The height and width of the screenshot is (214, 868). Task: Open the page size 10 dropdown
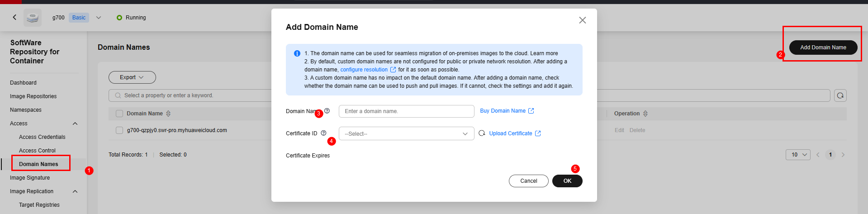click(798, 155)
